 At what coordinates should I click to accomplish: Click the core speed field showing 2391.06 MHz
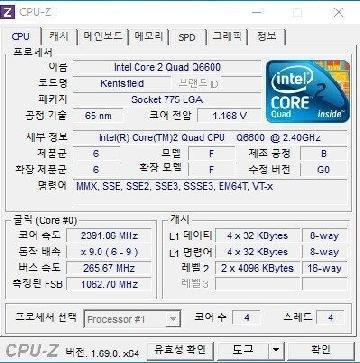(109, 236)
